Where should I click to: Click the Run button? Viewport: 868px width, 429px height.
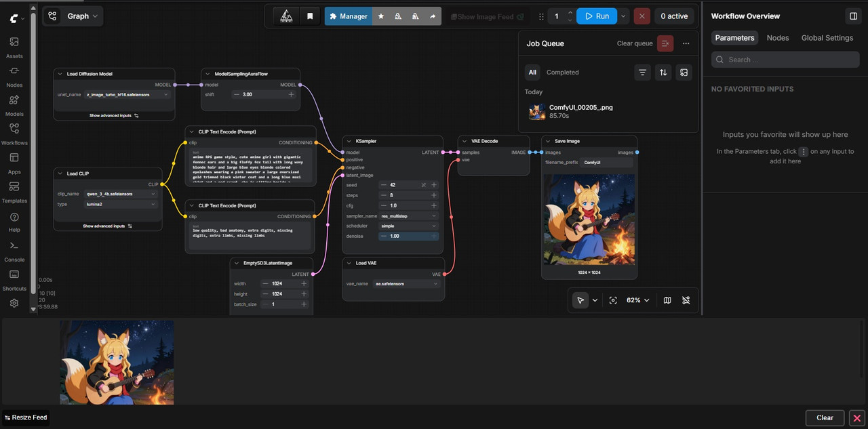597,16
